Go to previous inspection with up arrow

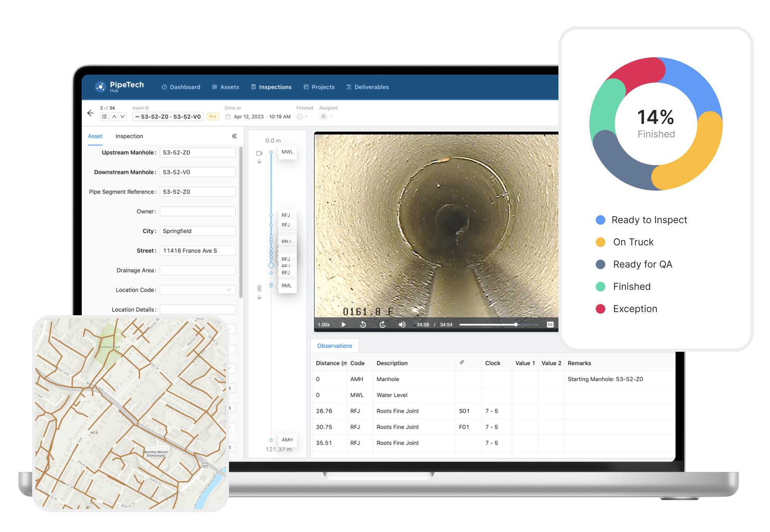114,117
